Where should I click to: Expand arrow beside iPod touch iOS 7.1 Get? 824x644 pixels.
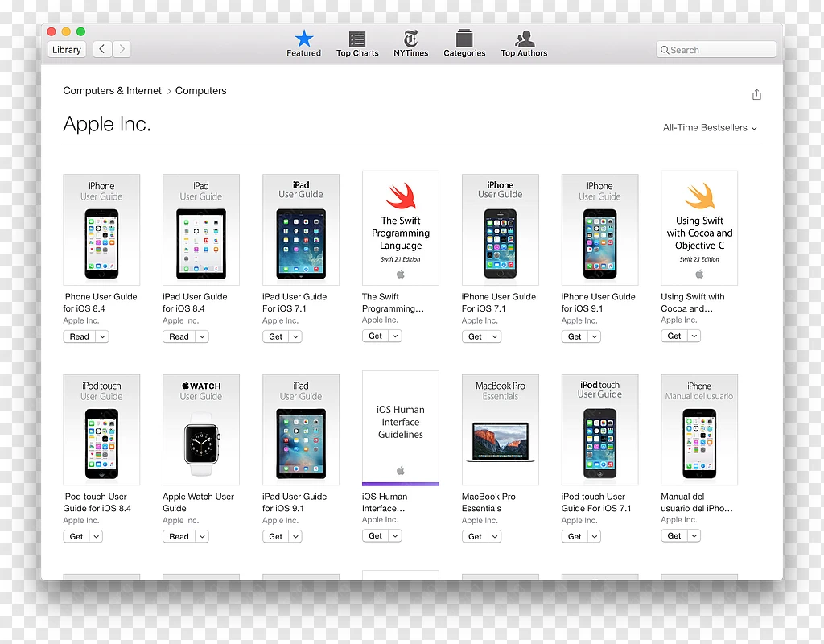[x=595, y=536]
